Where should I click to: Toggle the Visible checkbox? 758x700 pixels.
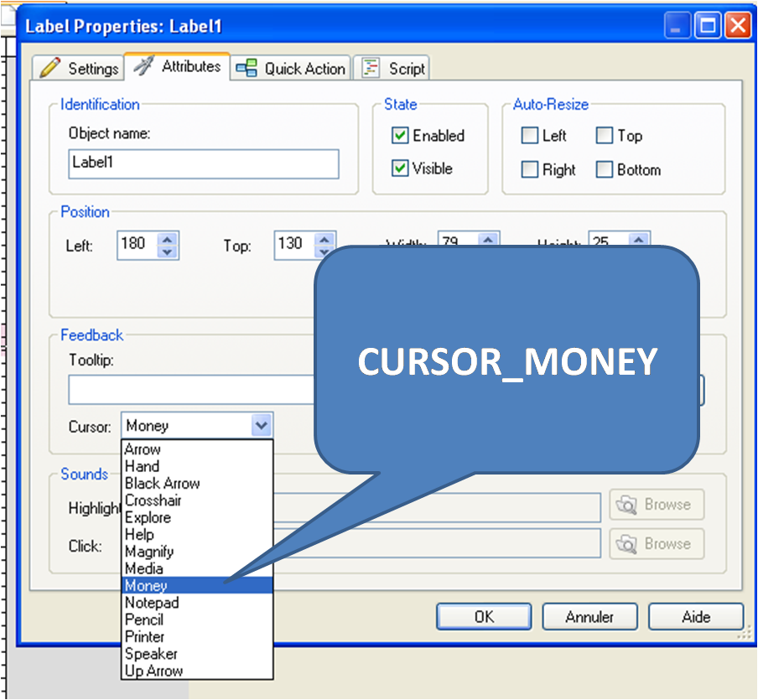point(400,169)
